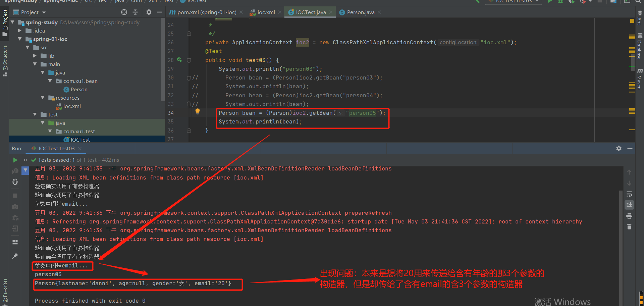Screen dimensions: 644x306
Task: Collapse the resources folder
Action: click(43, 98)
